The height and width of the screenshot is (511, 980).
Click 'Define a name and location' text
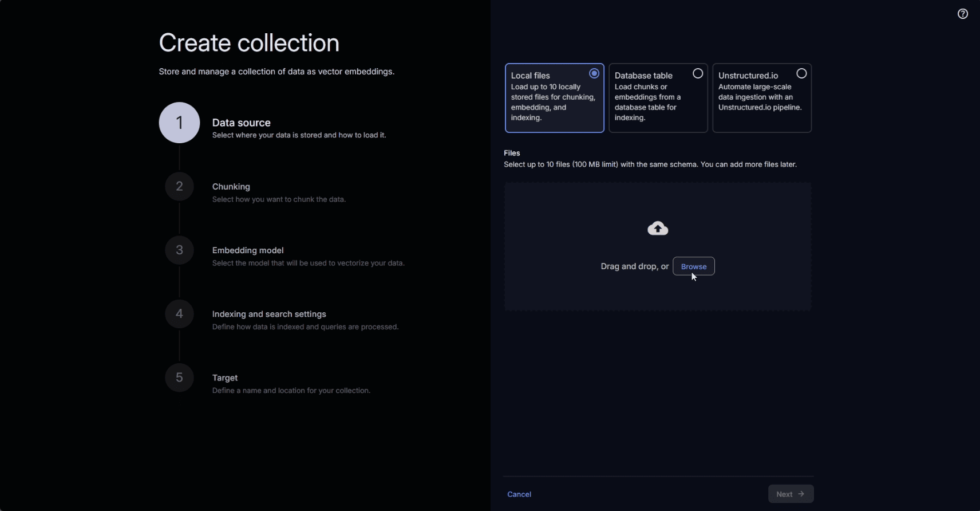291,391
